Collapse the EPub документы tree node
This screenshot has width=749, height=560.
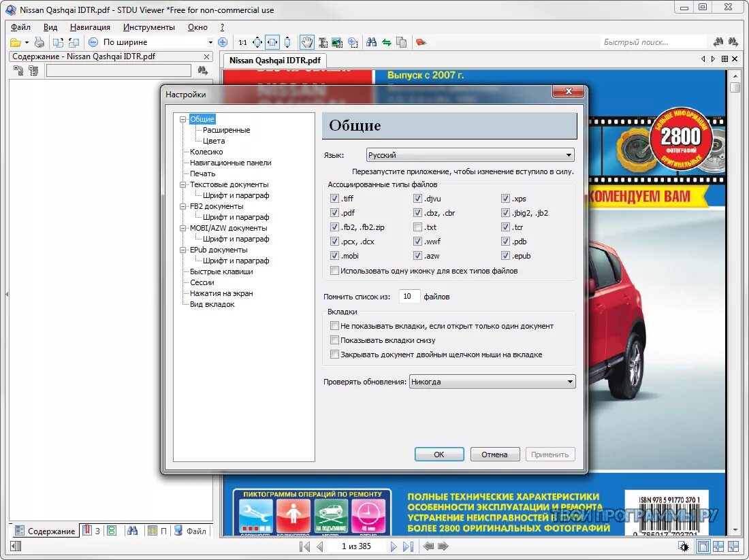[x=182, y=250]
